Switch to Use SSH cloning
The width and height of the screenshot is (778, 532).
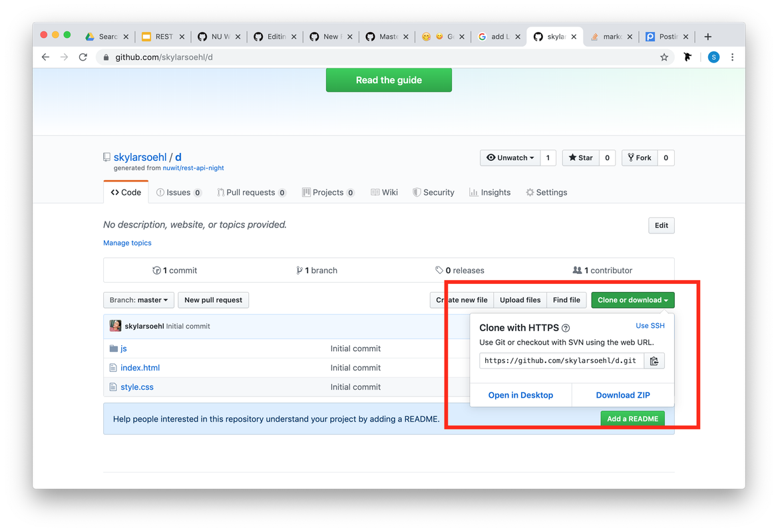pyautogui.click(x=650, y=326)
